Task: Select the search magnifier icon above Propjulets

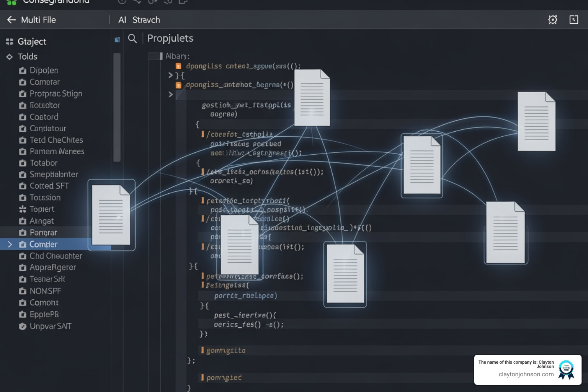Action: 132,38
